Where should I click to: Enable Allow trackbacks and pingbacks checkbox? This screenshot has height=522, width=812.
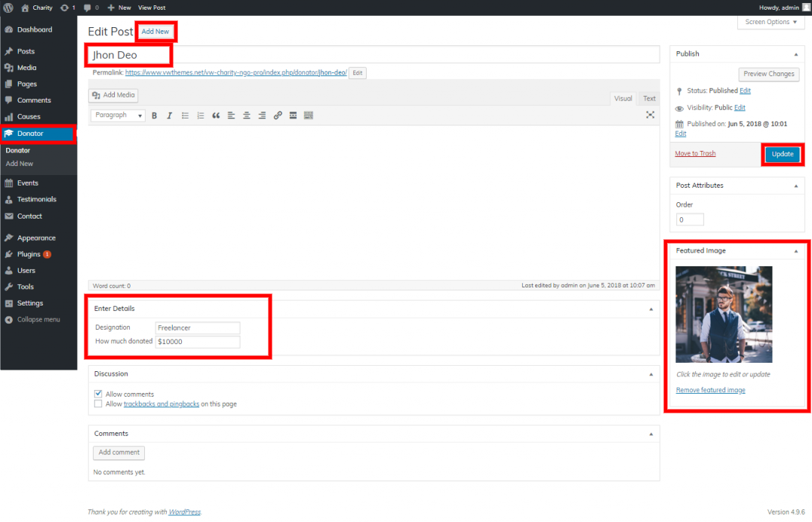pyautogui.click(x=98, y=404)
